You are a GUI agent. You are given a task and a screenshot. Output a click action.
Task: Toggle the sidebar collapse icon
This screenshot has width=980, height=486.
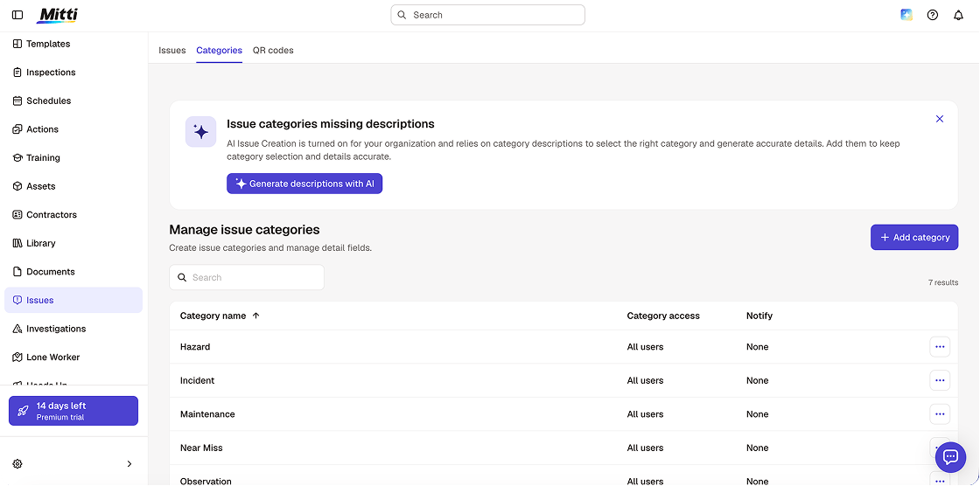17,15
